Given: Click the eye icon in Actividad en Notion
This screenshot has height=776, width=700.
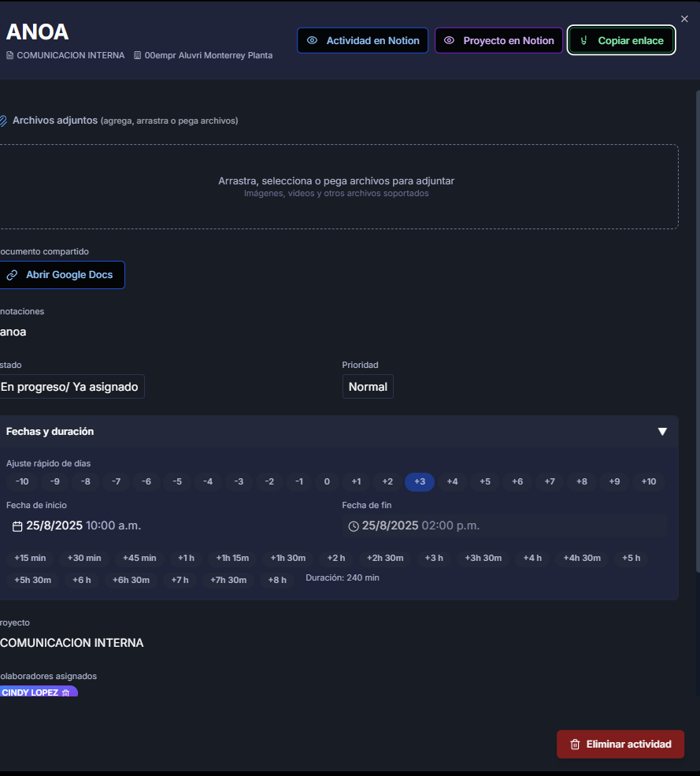Looking at the screenshot, I should point(312,41).
